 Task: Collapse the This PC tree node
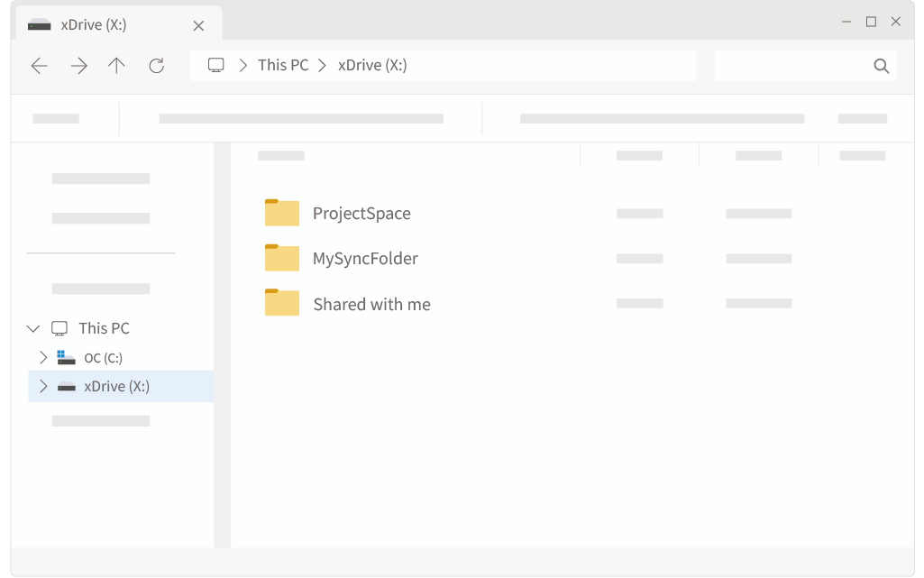(x=33, y=328)
